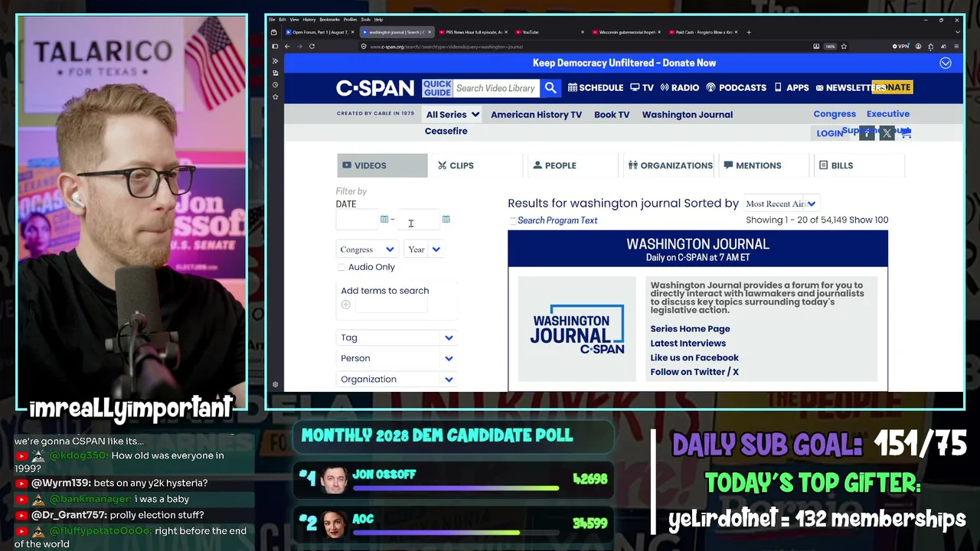Click the Login button
The height and width of the screenshot is (551, 980).
coord(829,134)
